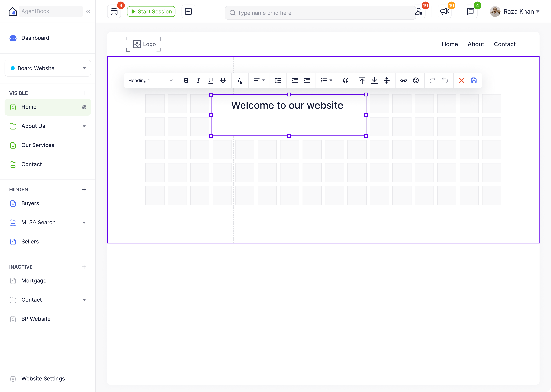
Task: Expand the MLS® Search folder
Action: pos(84,223)
